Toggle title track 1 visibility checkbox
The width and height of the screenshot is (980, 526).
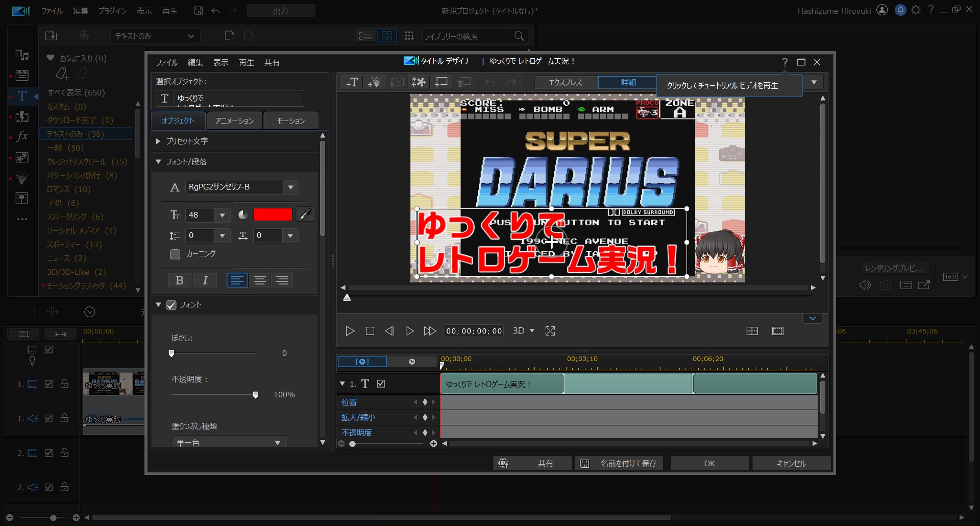[x=381, y=384]
